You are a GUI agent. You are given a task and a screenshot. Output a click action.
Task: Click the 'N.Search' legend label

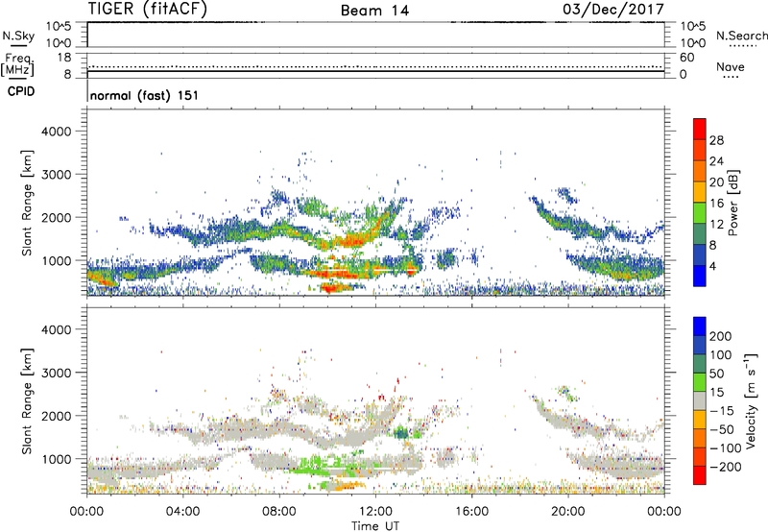click(741, 36)
